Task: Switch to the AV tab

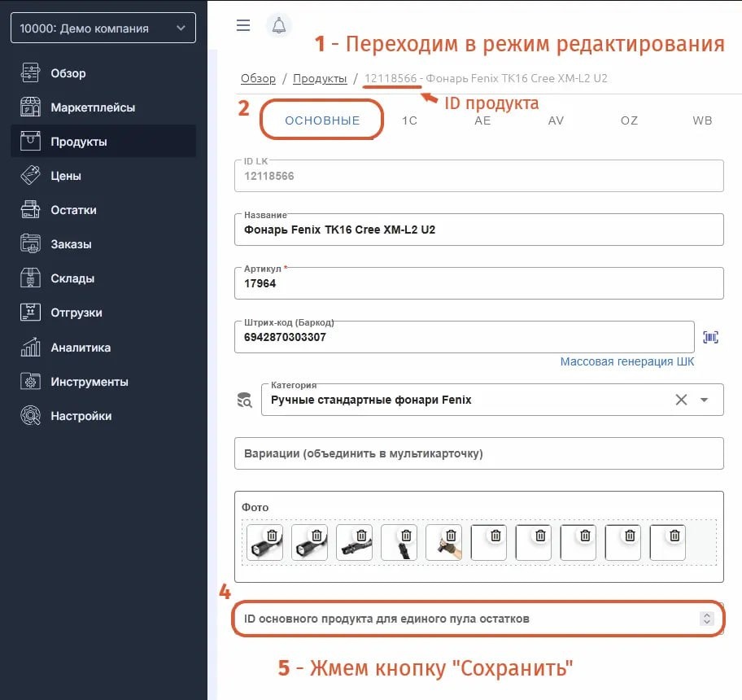Action: pyautogui.click(x=556, y=120)
